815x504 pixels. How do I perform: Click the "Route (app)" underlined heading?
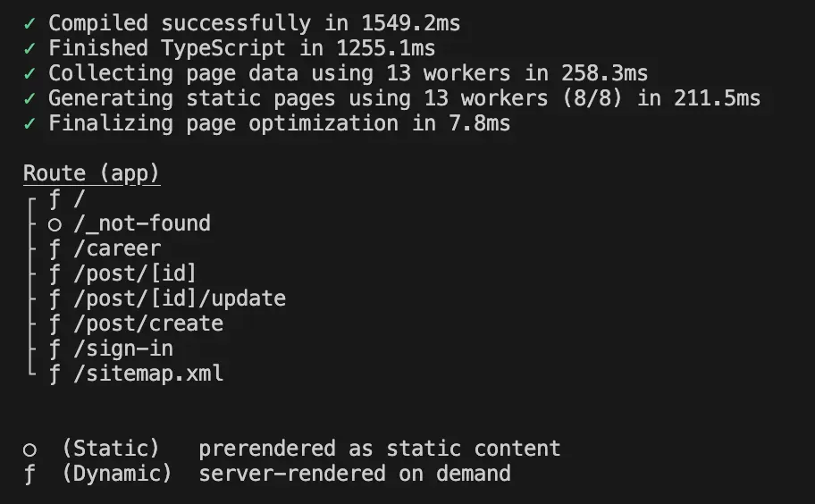(x=92, y=173)
